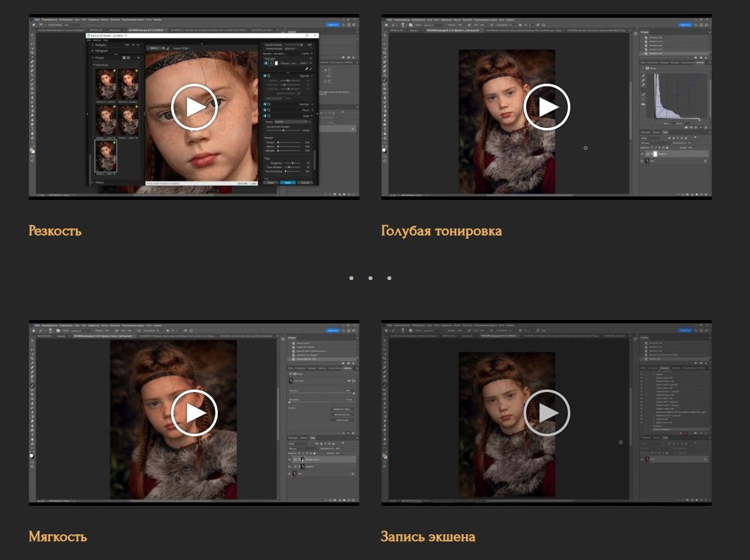Open the Запись экшена title link

click(428, 537)
